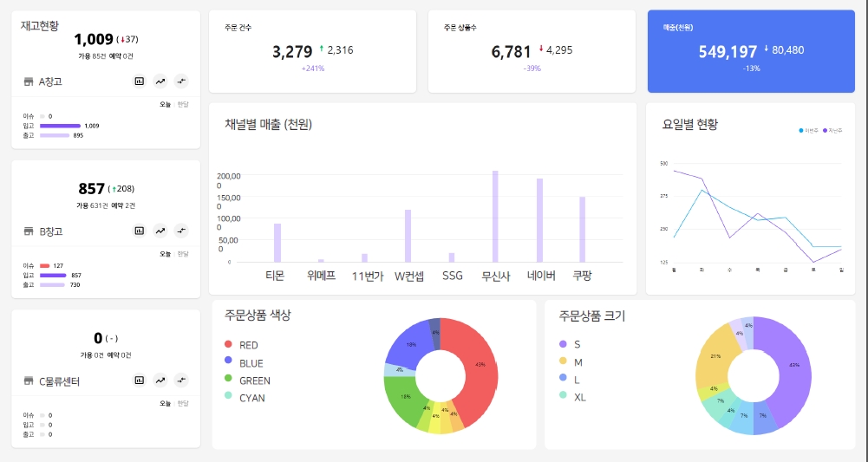Click the 네이버 bar in 채널별 매출 chart

click(x=539, y=220)
